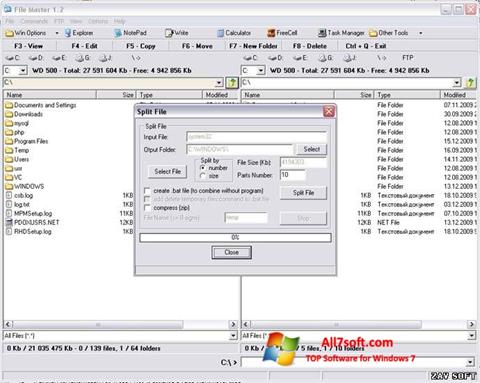Image resolution: width=480 pixels, height=383 pixels.
Task: Expand Other Tools toolbar arrow
Action: [x=421, y=33]
